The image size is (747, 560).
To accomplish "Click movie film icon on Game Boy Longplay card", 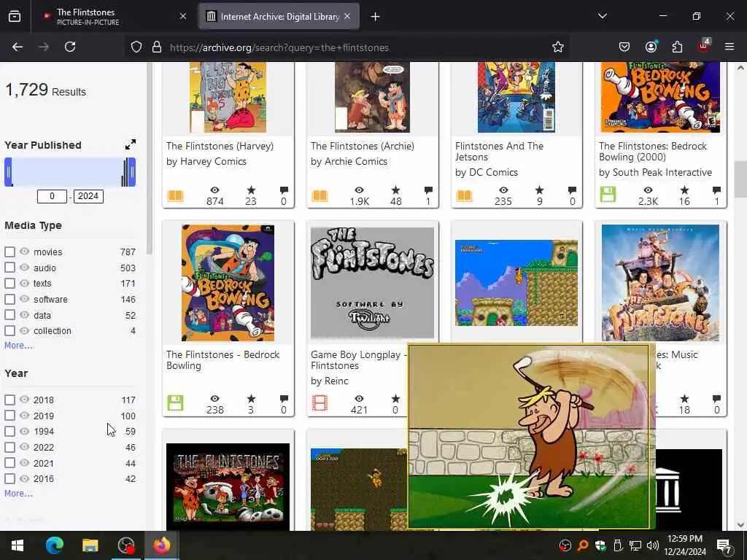I will [x=320, y=402].
